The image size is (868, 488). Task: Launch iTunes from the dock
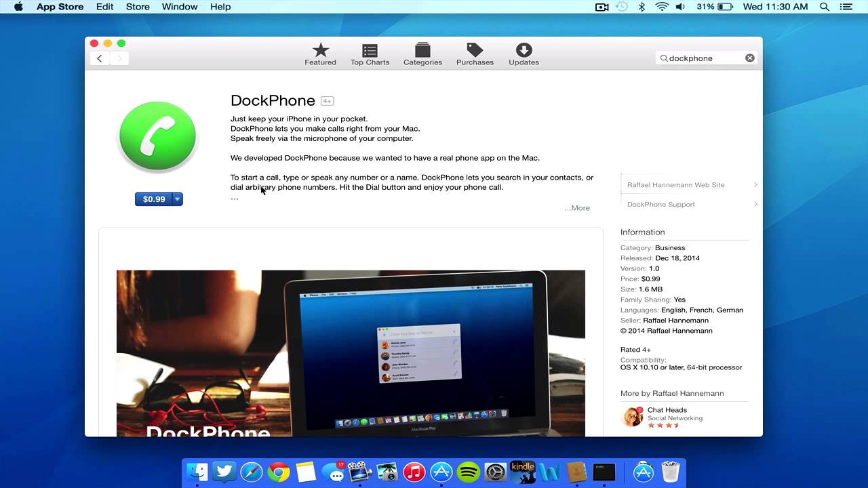pos(414,472)
